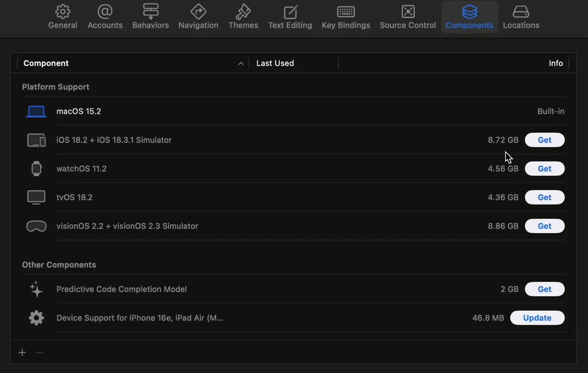Click the 4.56 GB size value
The image size is (588, 373).
[x=503, y=169]
